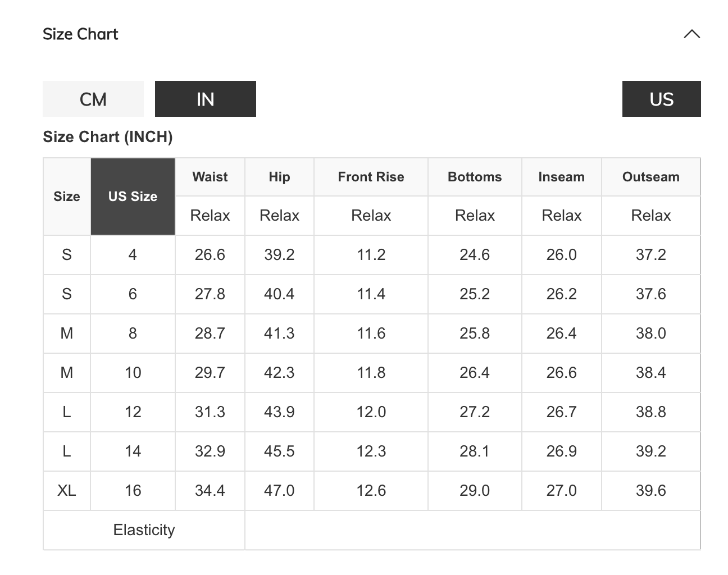Click the Hip column header
728x575 pixels.
point(279,177)
